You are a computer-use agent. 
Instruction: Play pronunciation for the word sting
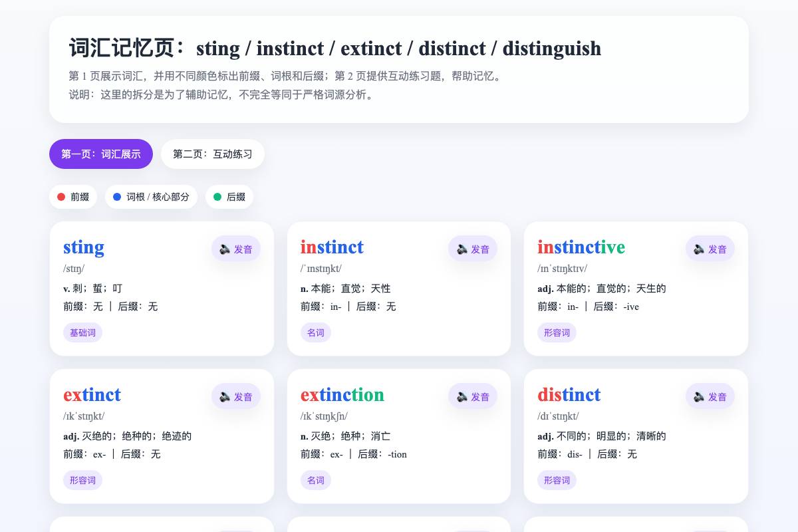(x=236, y=249)
